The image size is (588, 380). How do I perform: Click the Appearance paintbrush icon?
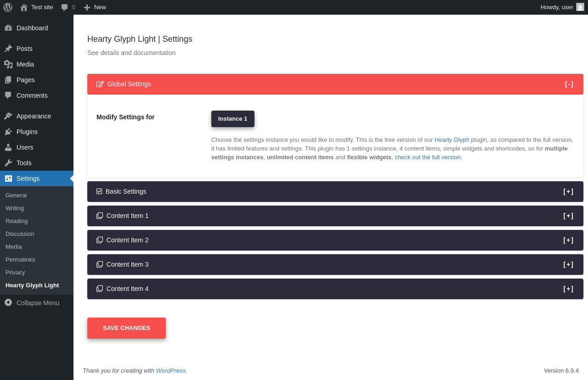(8, 116)
